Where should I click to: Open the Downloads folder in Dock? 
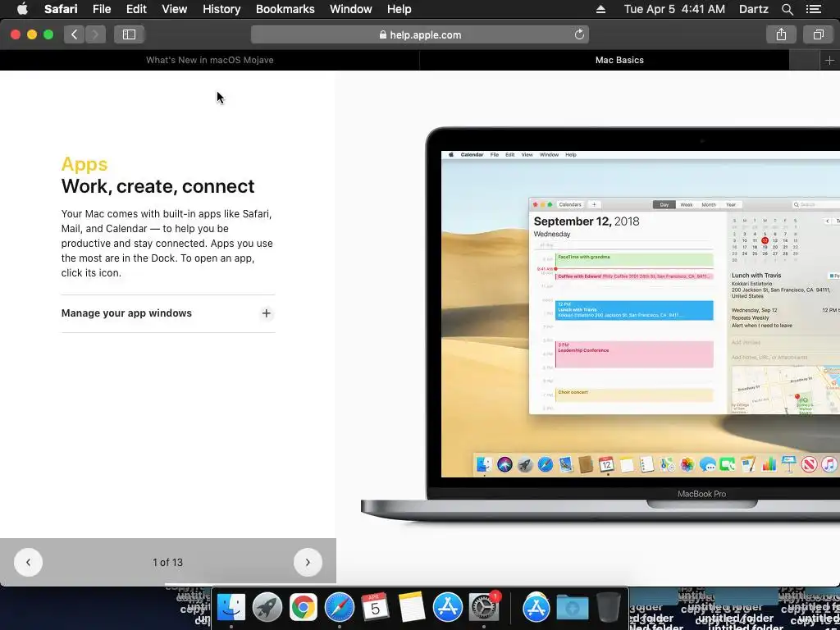pyautogui.click(x=572, y=608)
